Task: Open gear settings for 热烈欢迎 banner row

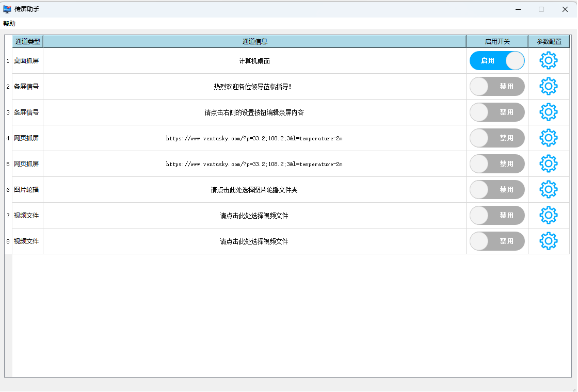Action: (x=548, y=87)
